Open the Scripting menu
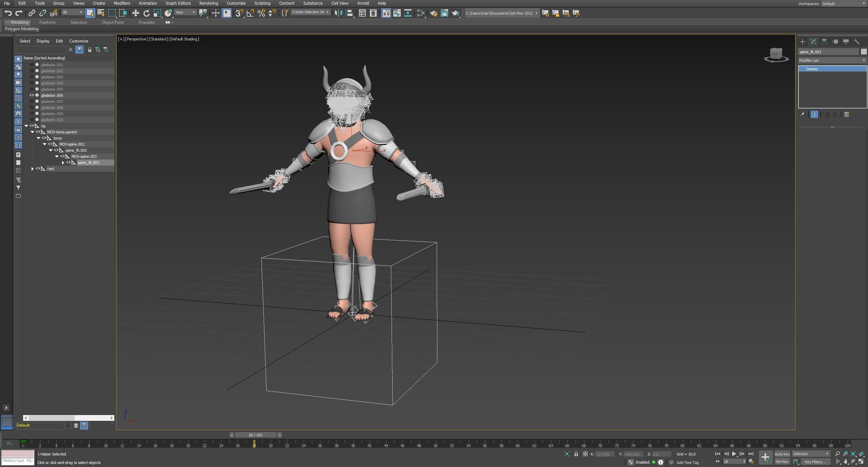This screenshot has width=868, height=467. pos(262,3)
